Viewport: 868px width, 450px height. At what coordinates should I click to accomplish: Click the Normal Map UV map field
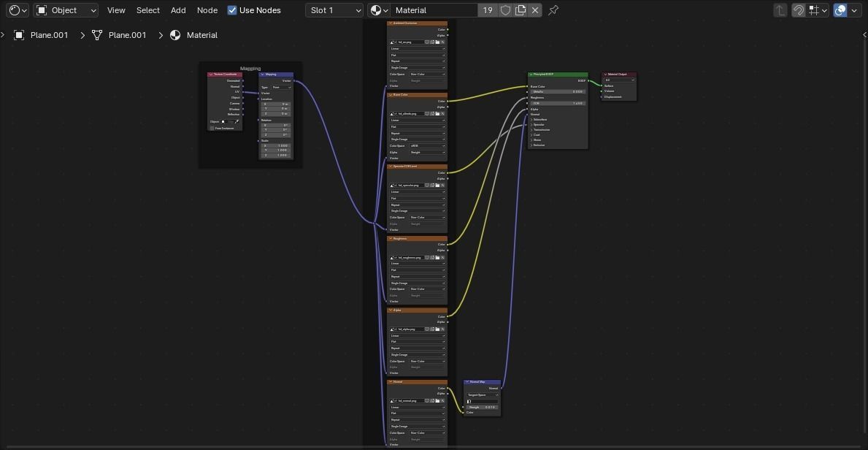(482, 400)
